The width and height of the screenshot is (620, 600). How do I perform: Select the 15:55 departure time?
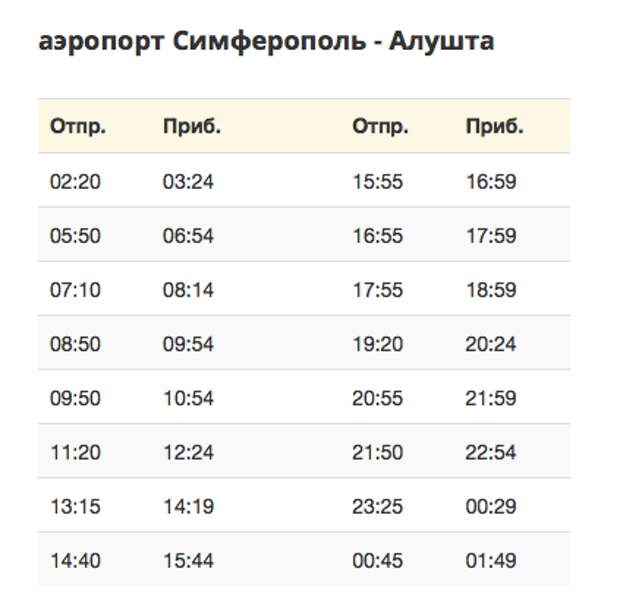pos(378,182)
